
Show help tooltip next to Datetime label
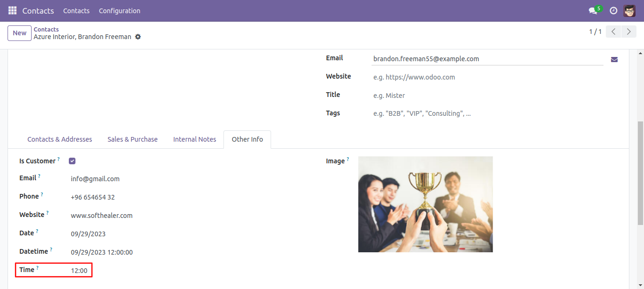[x=51, y=249]
